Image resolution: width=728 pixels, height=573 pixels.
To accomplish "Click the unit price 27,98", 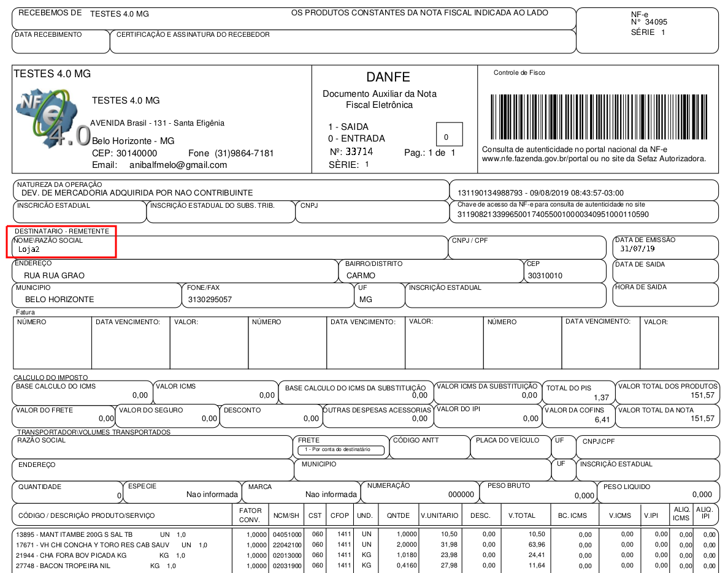I will (x=449, y=566).
